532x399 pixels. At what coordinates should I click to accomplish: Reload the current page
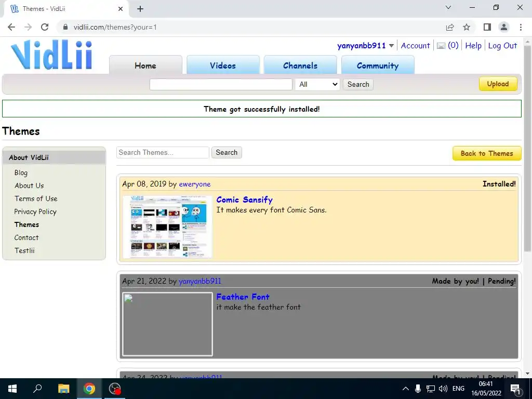45,27
